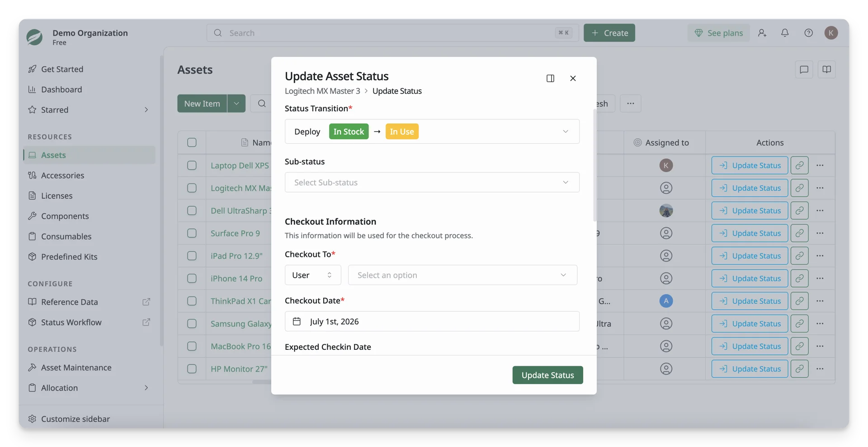Click the Search field in top bar
The width and height of the screenshot is (868, 447).
pyautogui.click(x=392, y=33)
